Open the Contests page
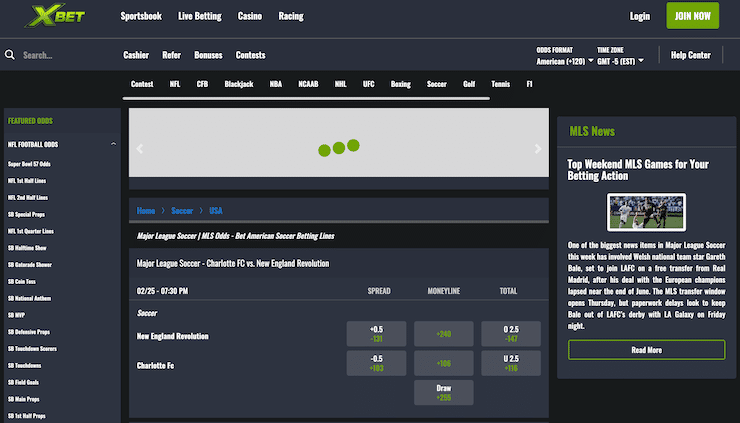This screenshot has height=423, width=740. point(250,55)
